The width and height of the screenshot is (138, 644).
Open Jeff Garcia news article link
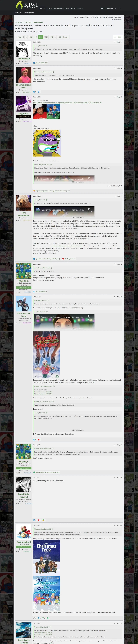pos(67,103)
